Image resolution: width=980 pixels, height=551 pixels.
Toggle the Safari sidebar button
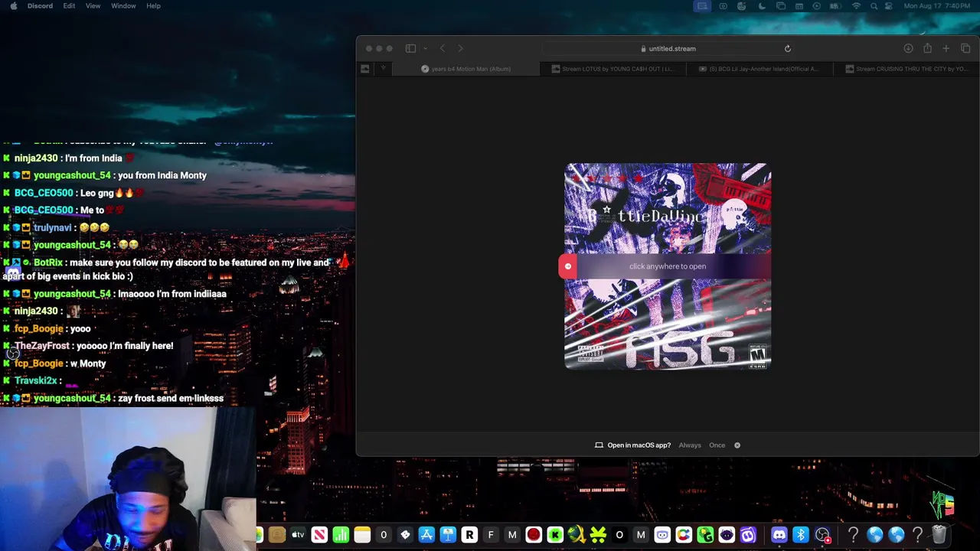pyautogui.click(x=410, y=48)
